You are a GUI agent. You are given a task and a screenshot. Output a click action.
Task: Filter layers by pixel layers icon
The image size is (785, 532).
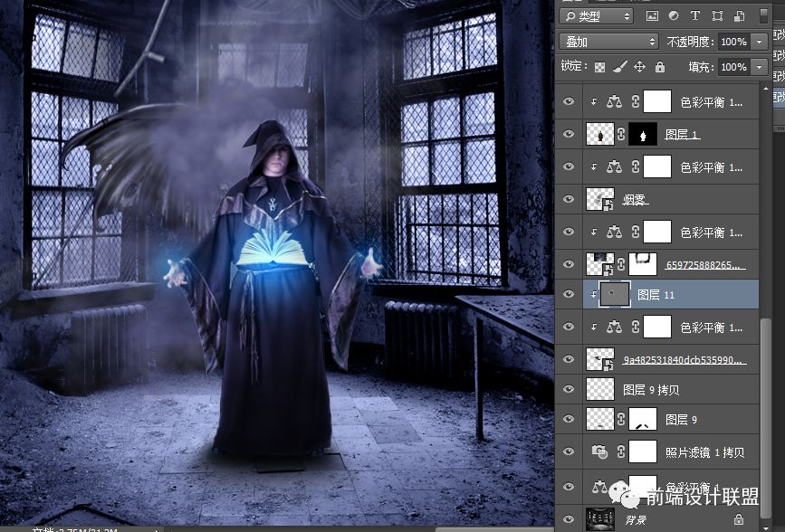[x=652, y=16]
